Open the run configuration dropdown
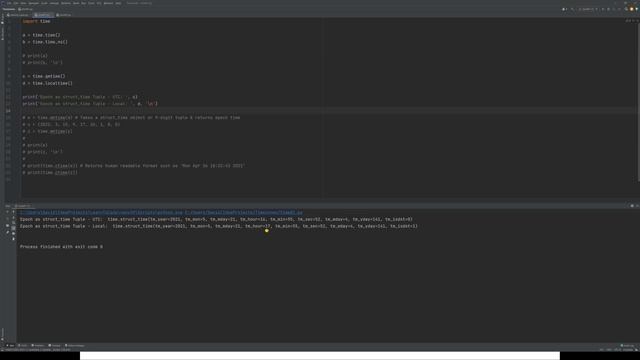The height and width of the screenshot is (360, 640). [588, 9]
